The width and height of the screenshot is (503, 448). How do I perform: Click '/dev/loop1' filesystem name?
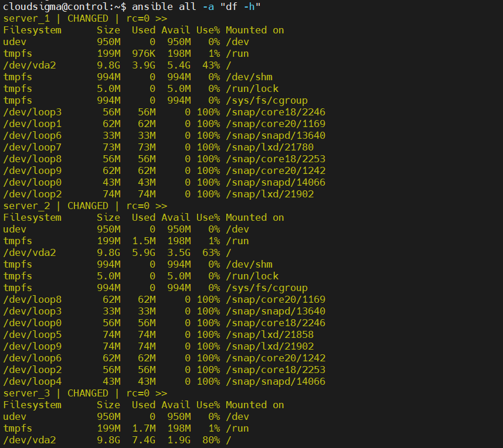32,124
